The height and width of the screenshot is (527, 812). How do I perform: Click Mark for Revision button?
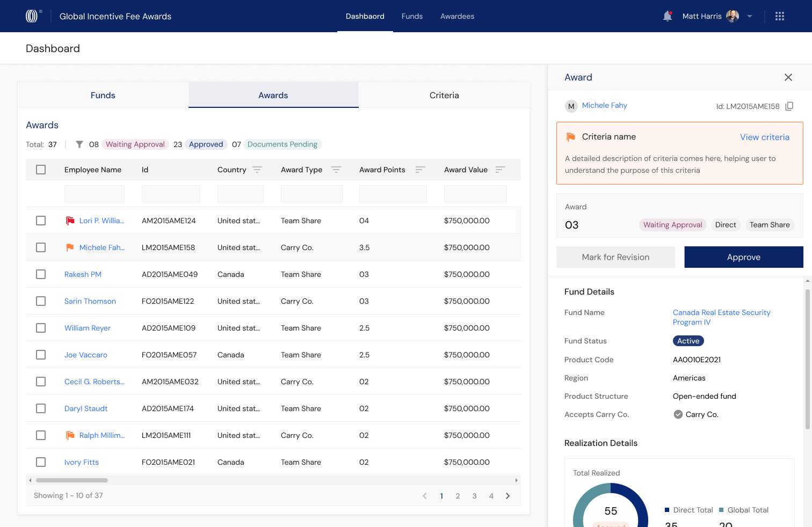tap(615, 257)
